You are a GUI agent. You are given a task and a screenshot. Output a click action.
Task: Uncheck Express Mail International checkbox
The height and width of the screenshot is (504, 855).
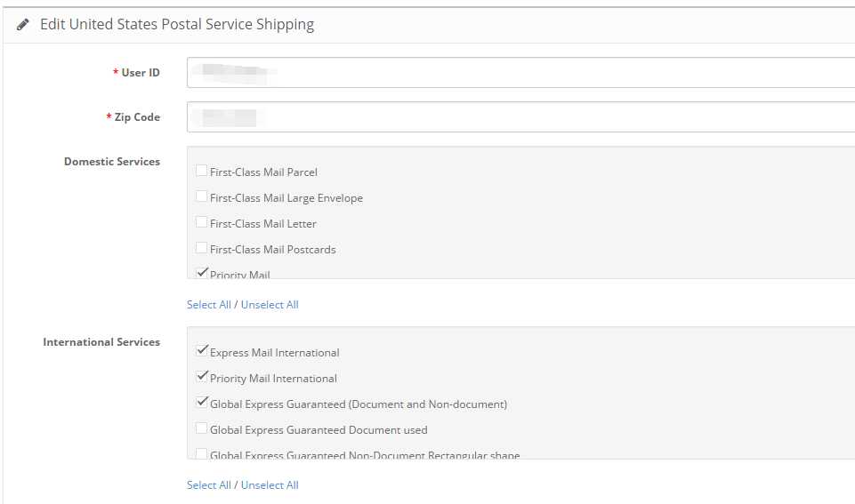[202, 350]
